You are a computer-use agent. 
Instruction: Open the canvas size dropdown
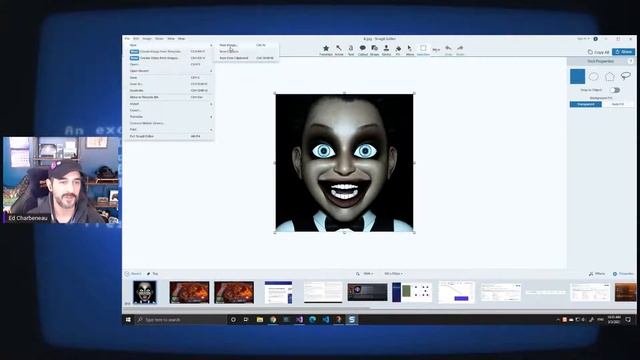(393, 274)
